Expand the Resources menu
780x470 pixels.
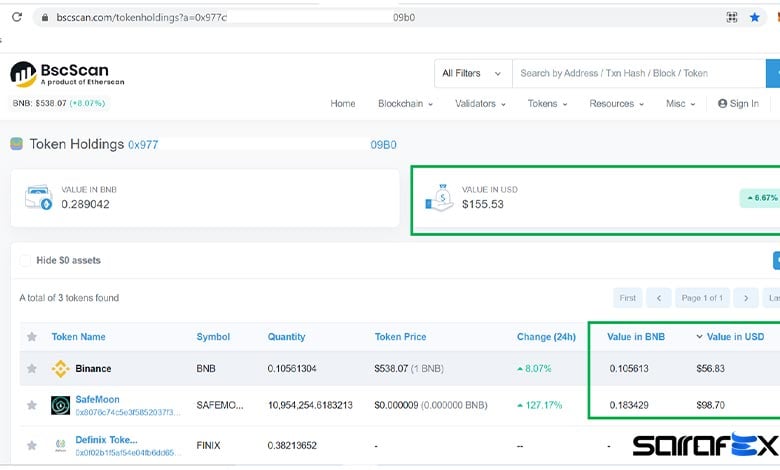(x=616, y=103)
